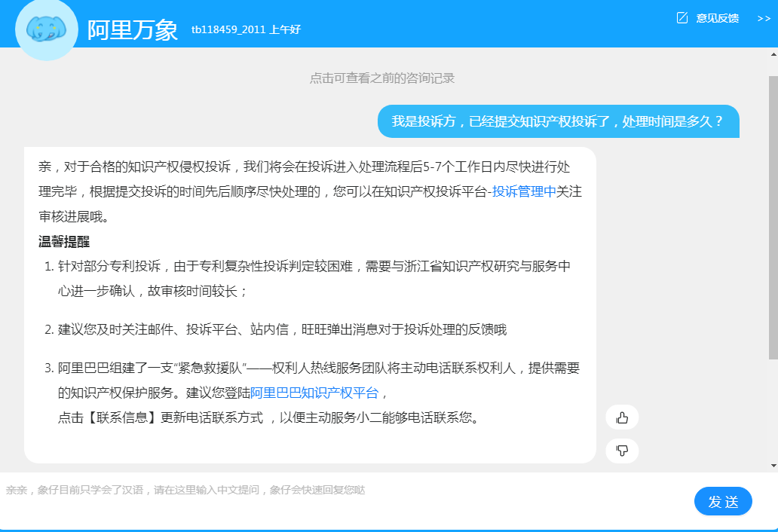This screenshot has width=778, height=532.
Task: Click the feedback pencil icon
Action: [x=682, y=18]
